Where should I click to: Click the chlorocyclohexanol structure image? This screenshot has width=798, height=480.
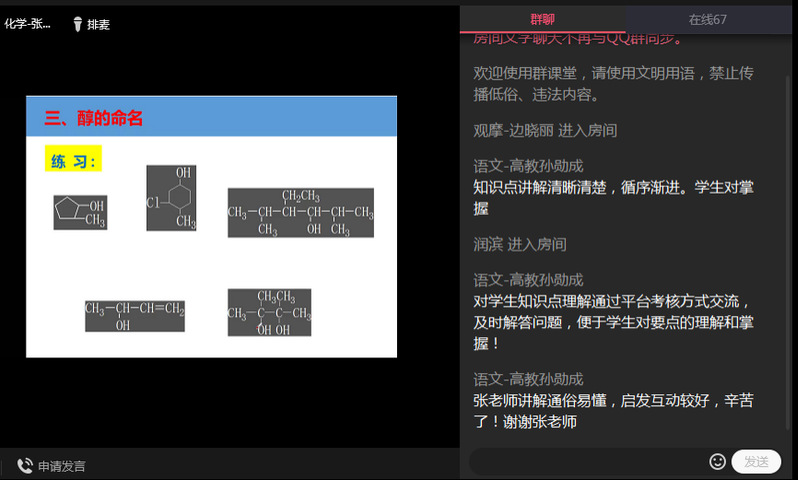pos(171,198)
